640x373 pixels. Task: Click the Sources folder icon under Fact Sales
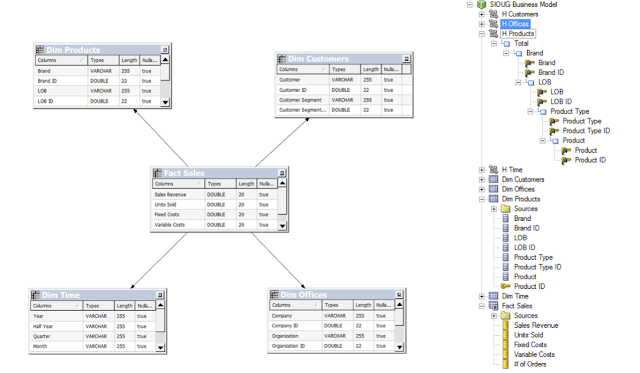(506, 315)
